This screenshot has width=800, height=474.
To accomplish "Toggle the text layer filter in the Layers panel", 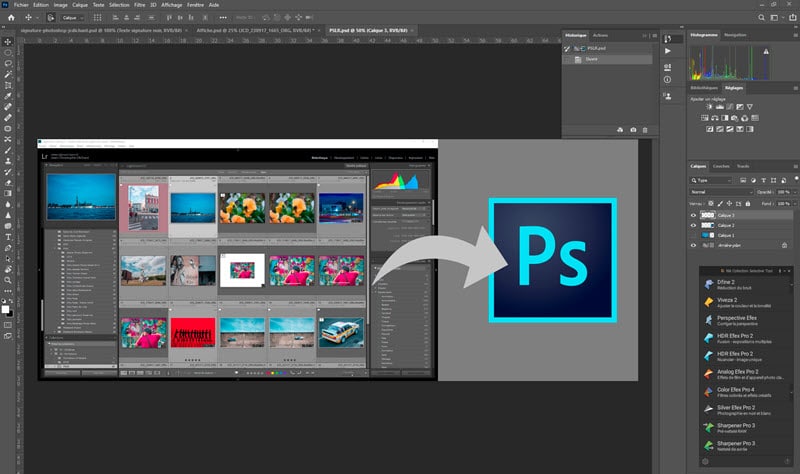I will 763,180.
